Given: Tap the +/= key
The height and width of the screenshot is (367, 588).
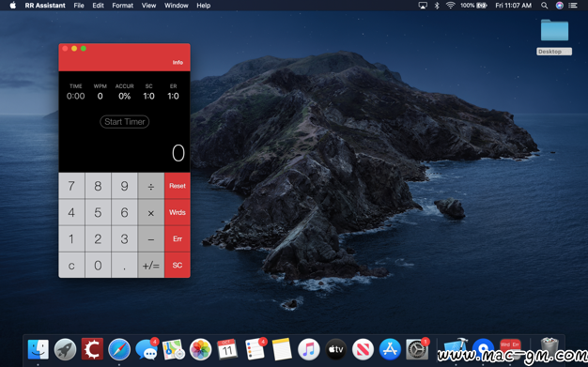Looking at the screenshot, I should (150, 265).
